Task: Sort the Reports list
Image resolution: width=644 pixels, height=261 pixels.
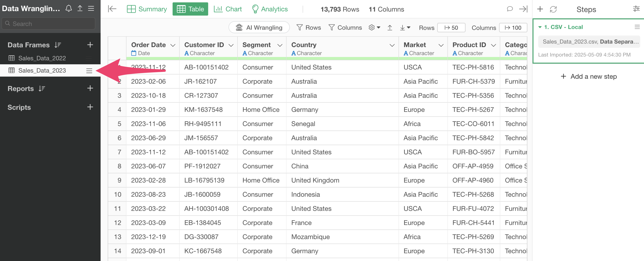Action: pos(42,89)
